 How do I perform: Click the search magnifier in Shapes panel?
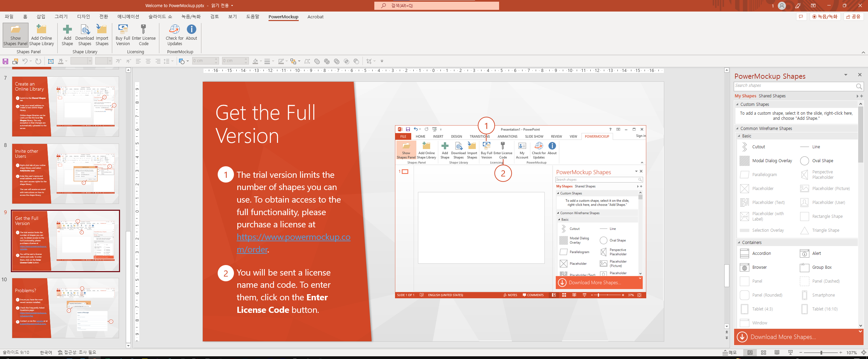[x=859, y=86]
